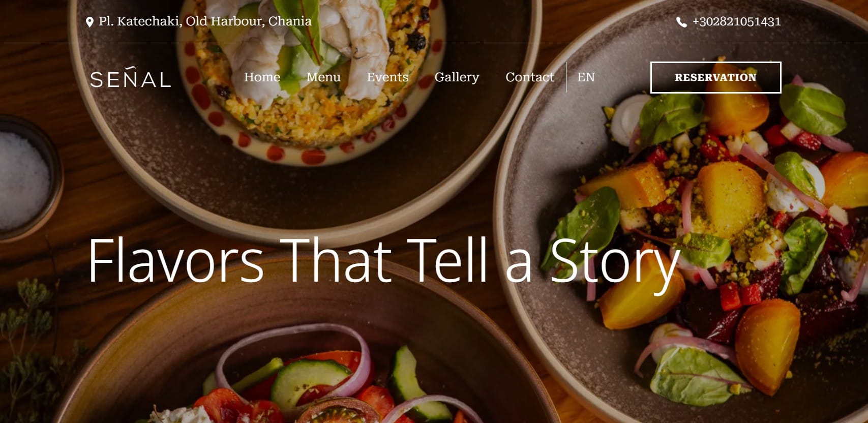Click the word Story in the headline
The image size is (868, 423).
tap(615, 263)
